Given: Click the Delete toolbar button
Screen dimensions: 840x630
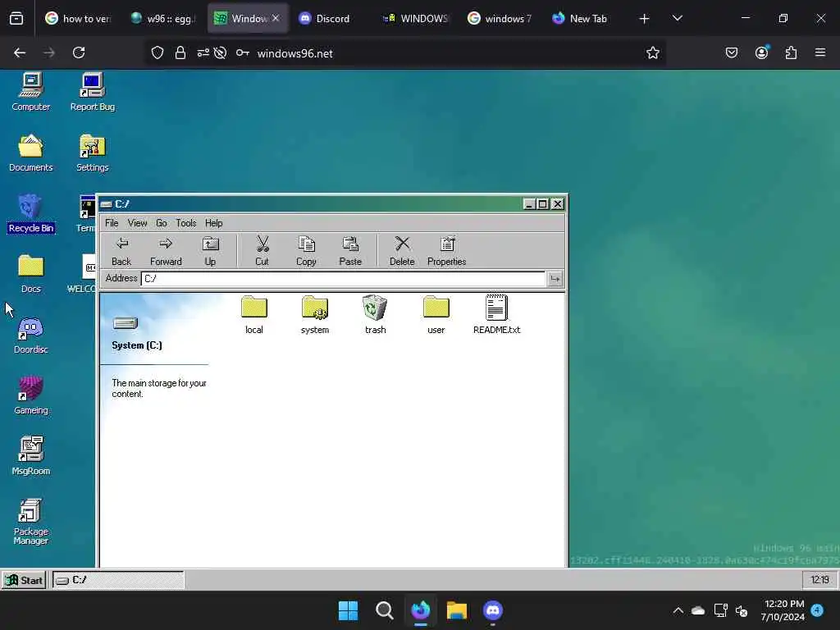Looking at the screenshot, I should [402, 251].
